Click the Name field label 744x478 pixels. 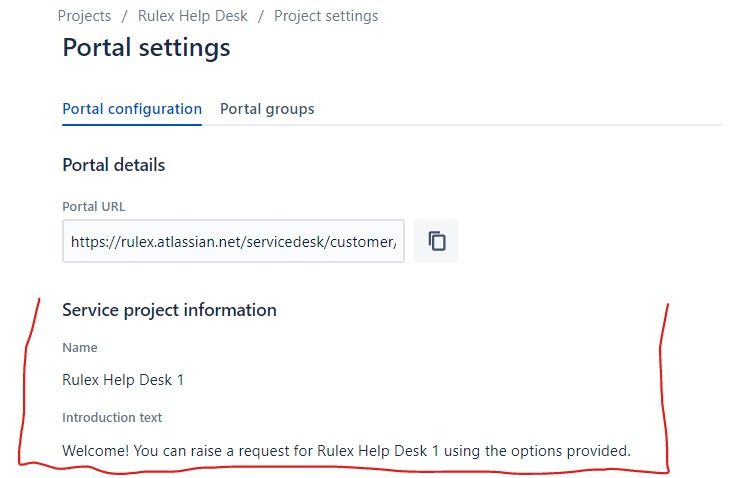click(80, 347)
